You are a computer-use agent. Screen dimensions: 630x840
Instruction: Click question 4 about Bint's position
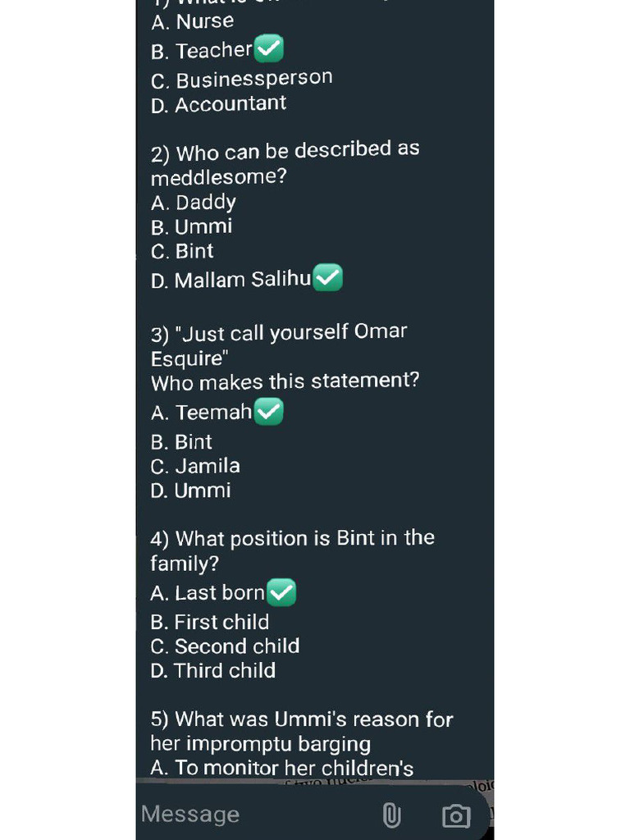click(x=292, y=550)
